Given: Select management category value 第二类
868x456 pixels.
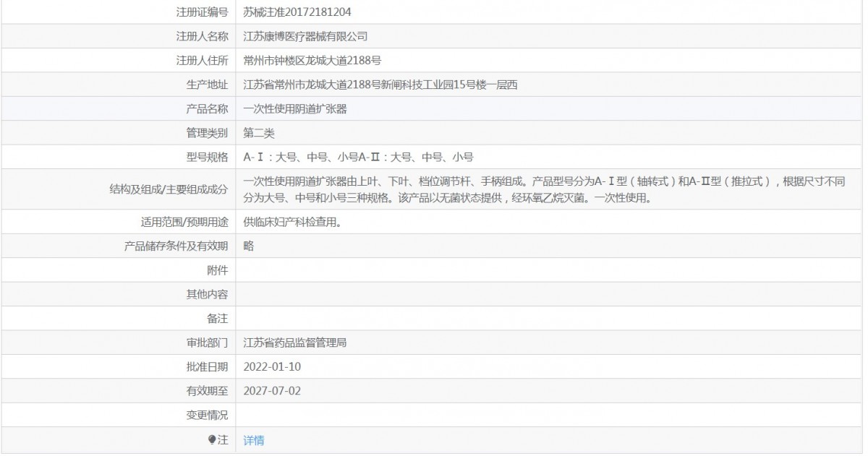Looking at the screenshot, I should [259, 133].
